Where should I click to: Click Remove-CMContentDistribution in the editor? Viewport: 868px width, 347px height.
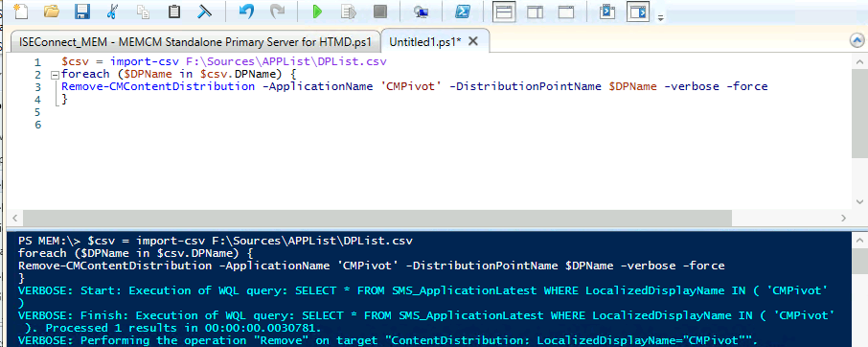[x=158, y=86]
